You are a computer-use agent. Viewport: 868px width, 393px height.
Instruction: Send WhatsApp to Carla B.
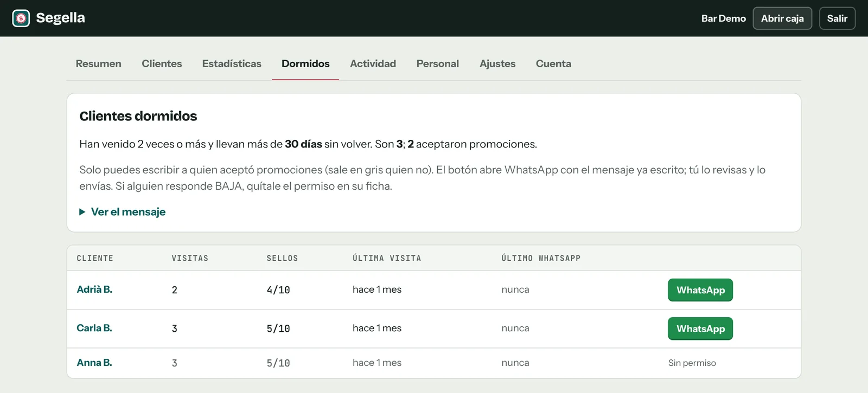(x=700, y=328)
